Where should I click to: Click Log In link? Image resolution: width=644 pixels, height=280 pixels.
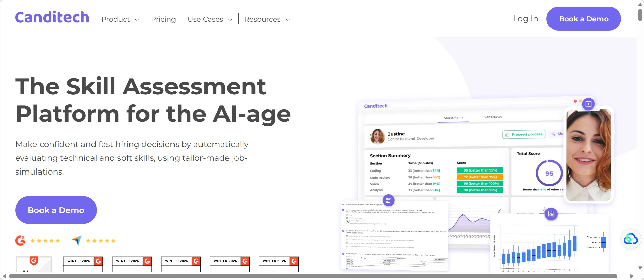pyautogui.click(x=526, y=19)
